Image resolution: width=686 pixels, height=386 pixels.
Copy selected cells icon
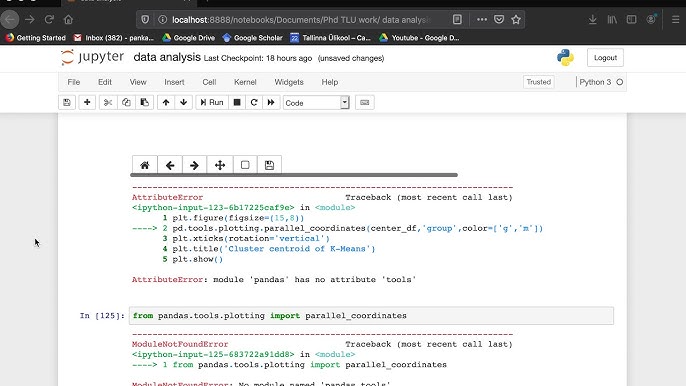pos(126,102)
